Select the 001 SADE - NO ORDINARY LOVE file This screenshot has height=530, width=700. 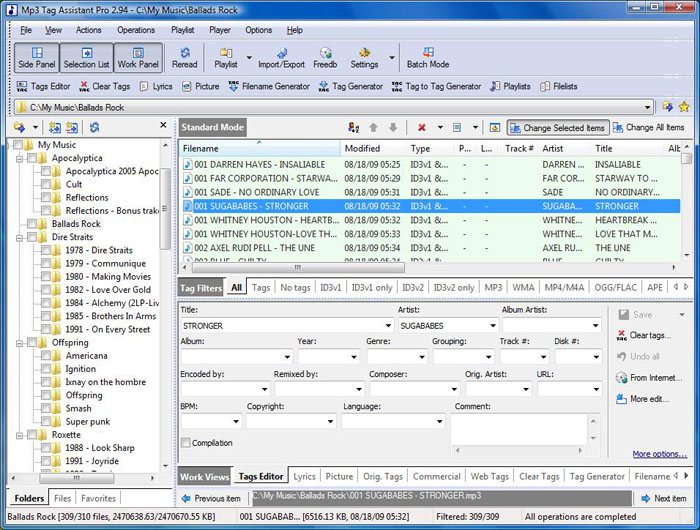258,192
